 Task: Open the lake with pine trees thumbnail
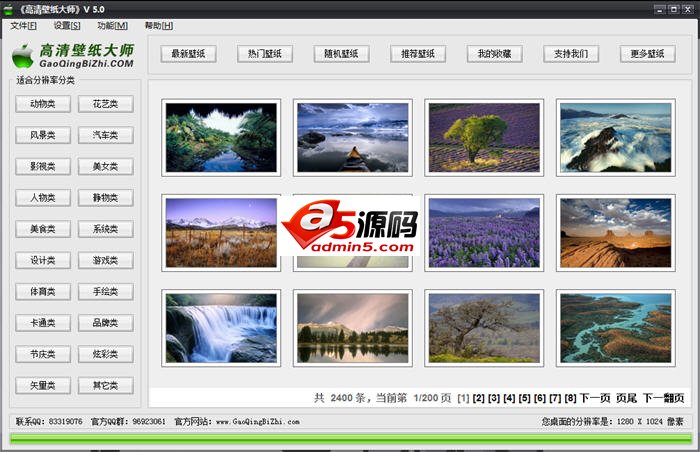[353, 328]
